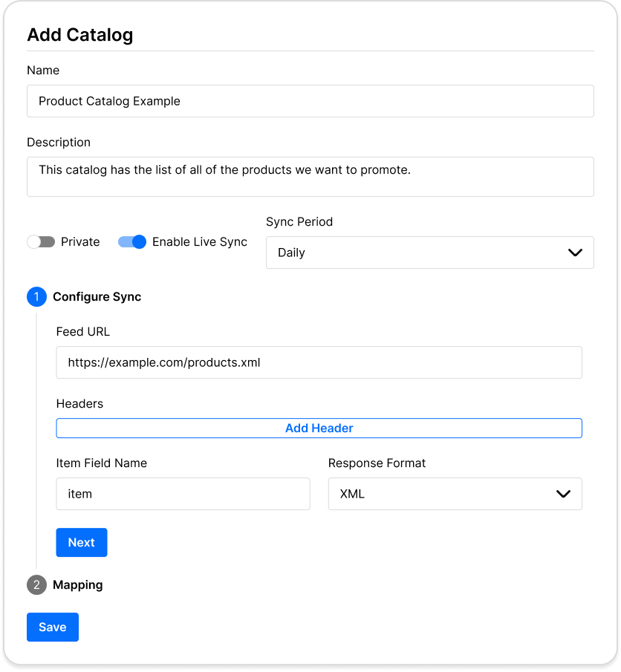Click the Enable Live Sync label text
This screenshot has height=672, width=621.
(x=199, y=242)
